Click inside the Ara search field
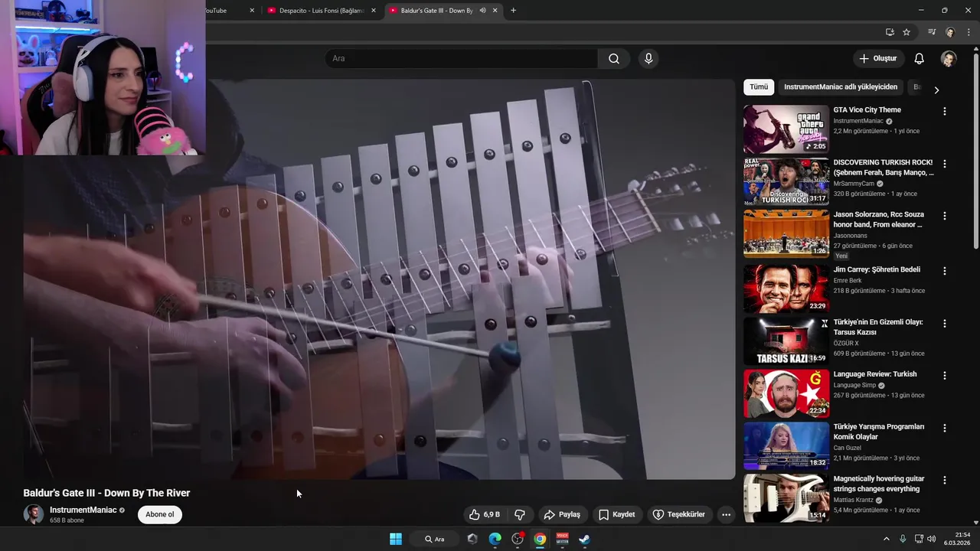This screenshot has height=551, width=980. pyautogui.click(x=462, y=59)
